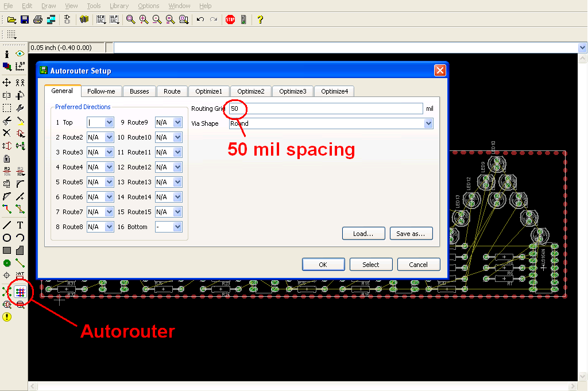Switch to the Optimize1 tab

(209, 91)
